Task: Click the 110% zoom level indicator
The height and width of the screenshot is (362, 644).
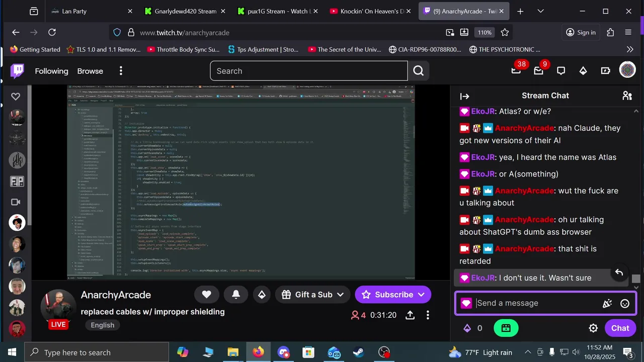Action: [x=485, y=32]
